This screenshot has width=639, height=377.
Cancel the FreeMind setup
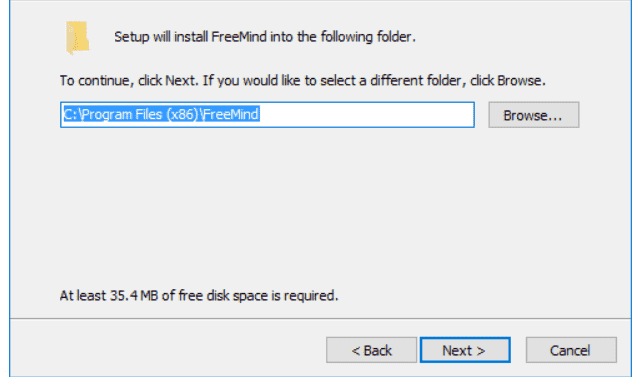[x=571, y=350]
